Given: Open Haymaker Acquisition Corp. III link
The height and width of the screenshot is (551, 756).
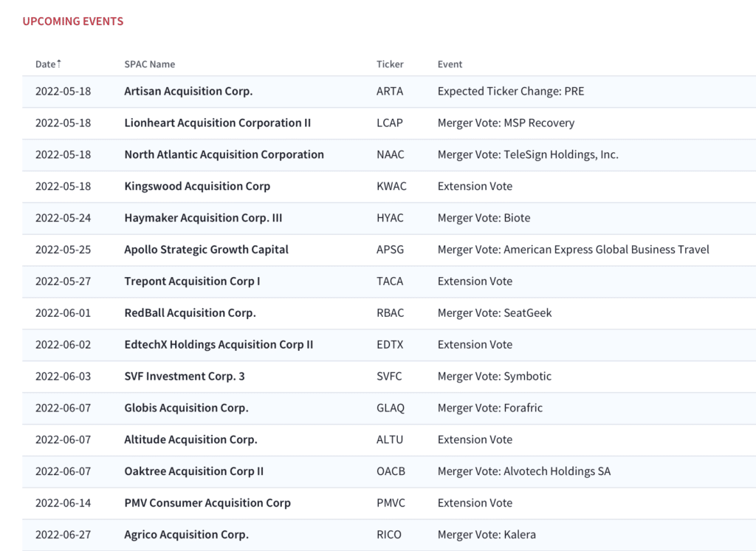Looking at the screenshot, I should click(x=203, y=218).
